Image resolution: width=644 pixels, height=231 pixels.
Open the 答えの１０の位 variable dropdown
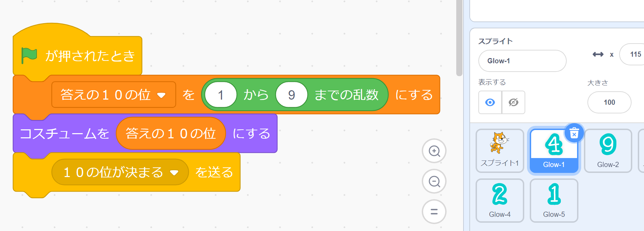[x=161, y=95]
